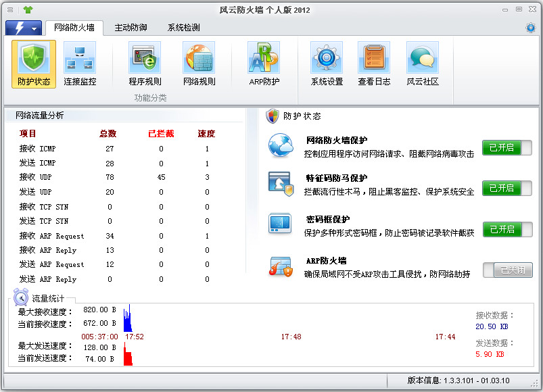
Task: Click the red send traffic graph bars
Action: click(128, 354)
